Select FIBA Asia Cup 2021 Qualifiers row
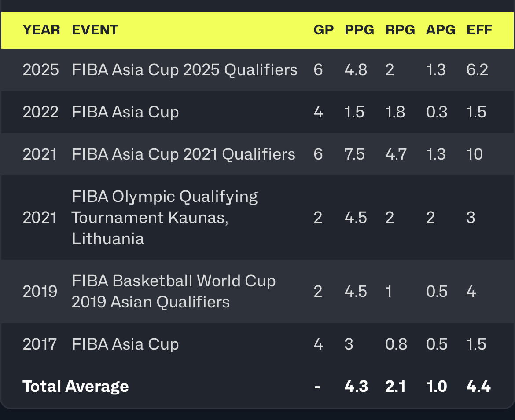This screenshot has height=420, width=515. (184, 154)
